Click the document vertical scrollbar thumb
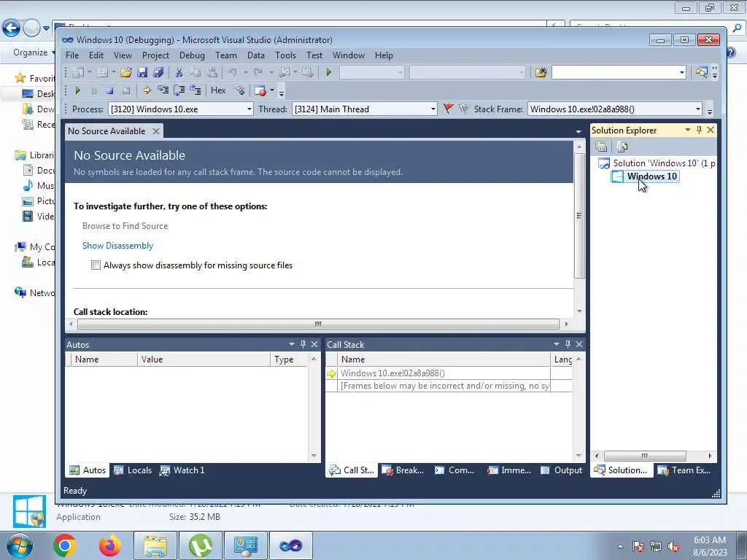This screenshot has height=560, width=747. pos(579,215)
